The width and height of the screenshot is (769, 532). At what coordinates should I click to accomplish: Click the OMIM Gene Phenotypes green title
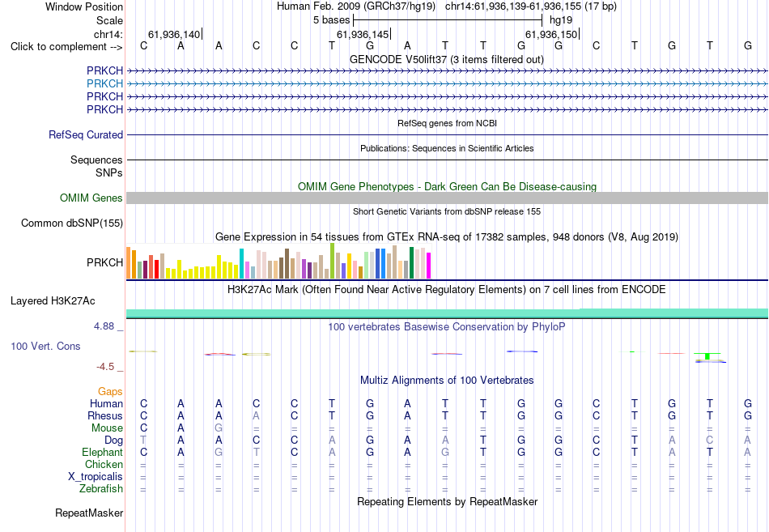447,187
